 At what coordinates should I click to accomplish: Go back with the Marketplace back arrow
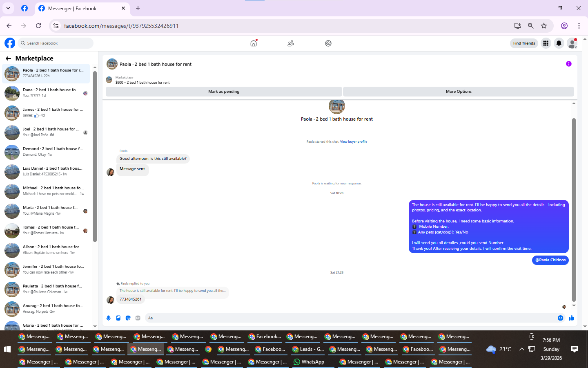8,58
